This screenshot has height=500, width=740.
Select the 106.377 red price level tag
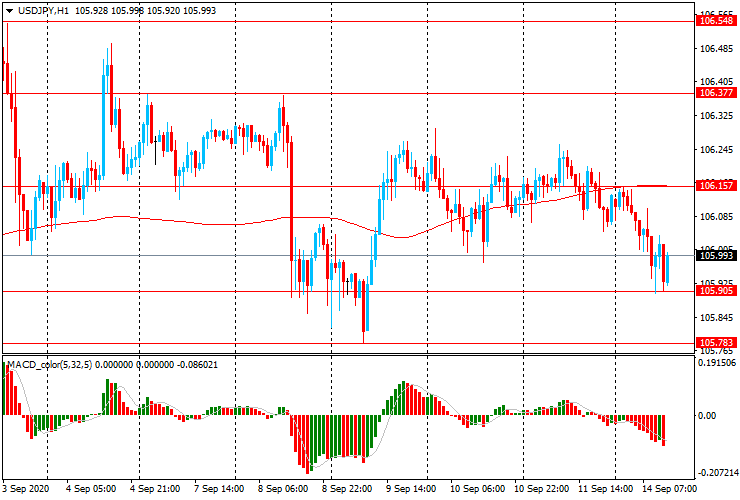716,93
